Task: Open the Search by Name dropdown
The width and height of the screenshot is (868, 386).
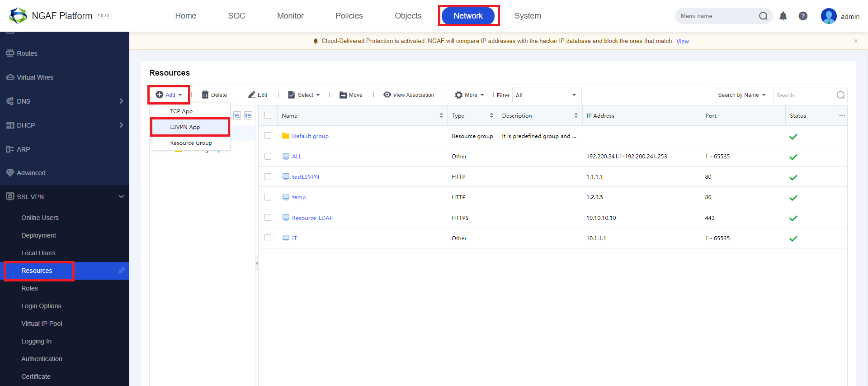Action: (x=741, y=95)
